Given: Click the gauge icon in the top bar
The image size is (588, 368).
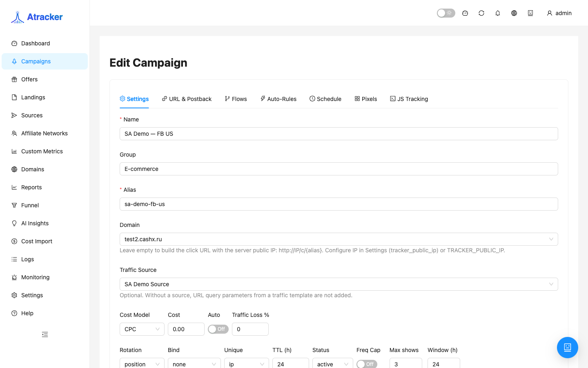Looking at the screenshot, I should click(465, 13).
